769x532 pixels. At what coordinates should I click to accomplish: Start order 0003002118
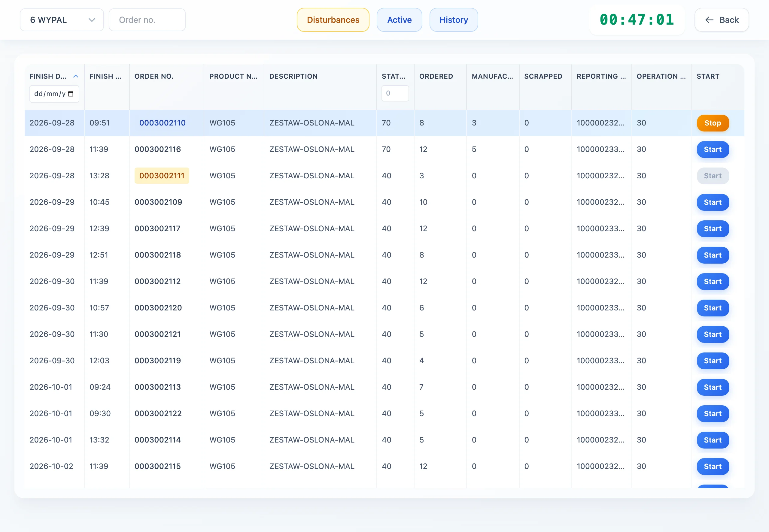[x=713, y=255]
